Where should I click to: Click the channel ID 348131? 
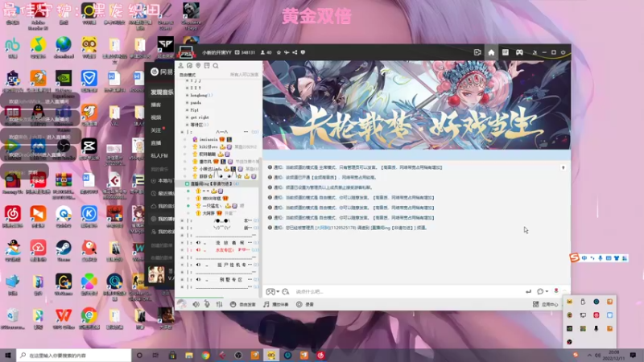248,52
